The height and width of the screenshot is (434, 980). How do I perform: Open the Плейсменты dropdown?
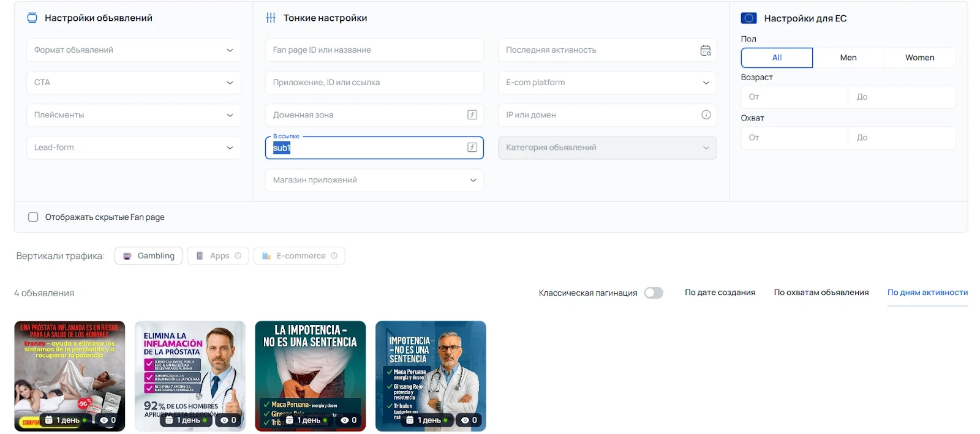point(134,115)
